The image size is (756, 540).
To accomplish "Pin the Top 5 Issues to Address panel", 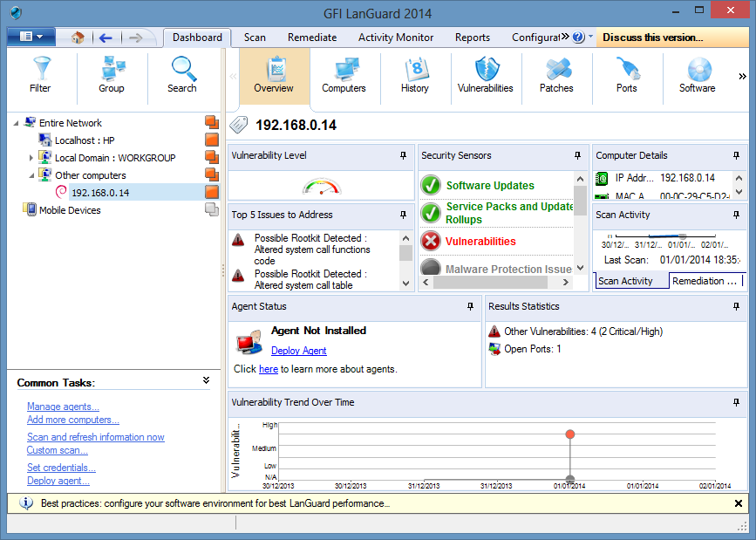I will 404,215.
